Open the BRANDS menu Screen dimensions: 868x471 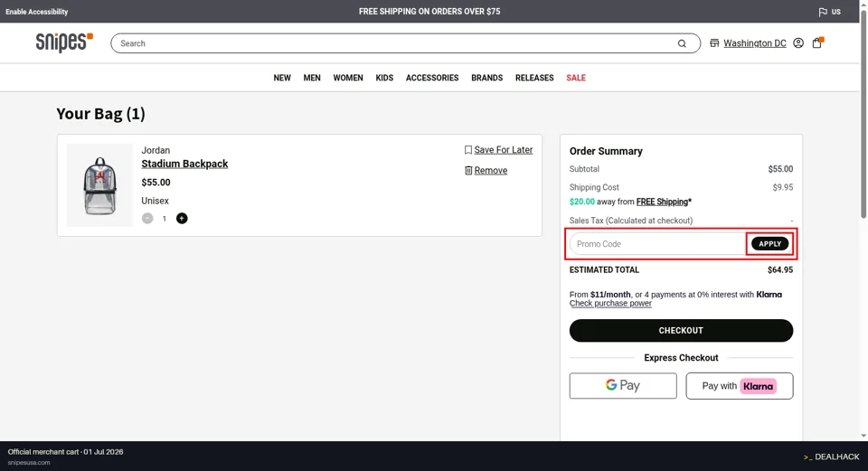(x=487, y=78)
